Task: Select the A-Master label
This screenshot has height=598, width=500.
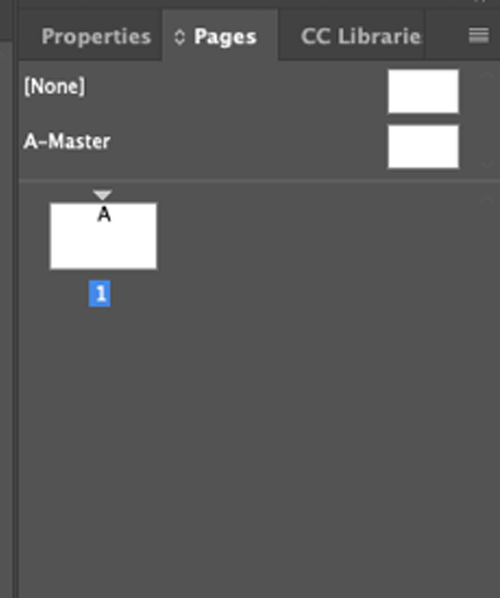Action: [x=67, y=141]
